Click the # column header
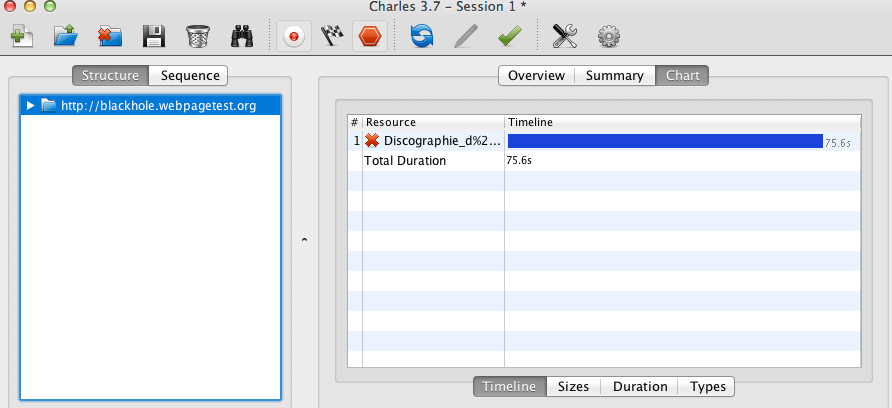 [355, 122]
